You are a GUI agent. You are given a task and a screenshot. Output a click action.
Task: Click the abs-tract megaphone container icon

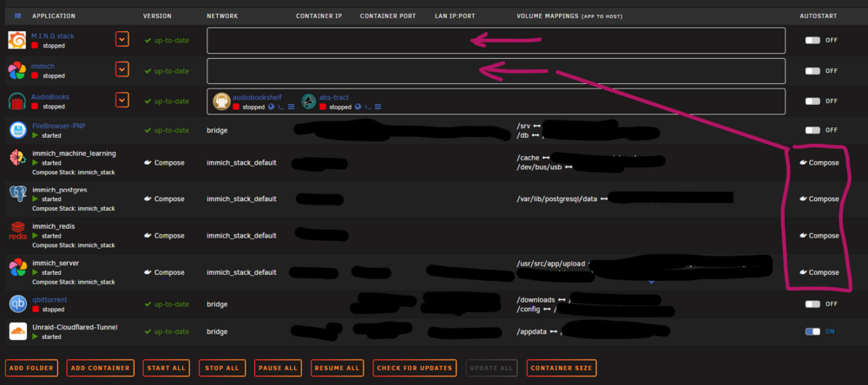pos(309,101)
